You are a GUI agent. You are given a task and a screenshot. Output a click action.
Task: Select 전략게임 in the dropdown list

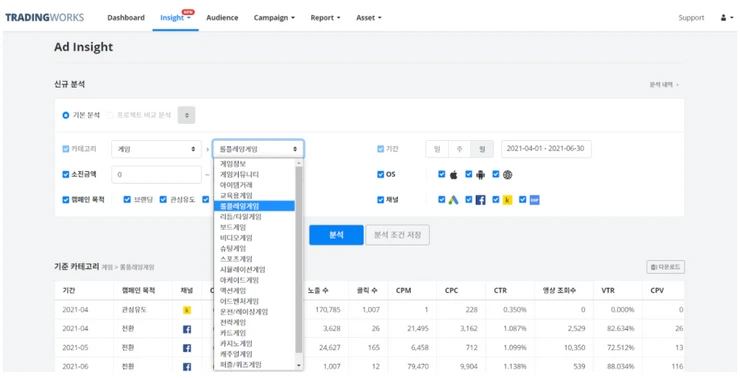pyautogui.click(x=254, y=322)
